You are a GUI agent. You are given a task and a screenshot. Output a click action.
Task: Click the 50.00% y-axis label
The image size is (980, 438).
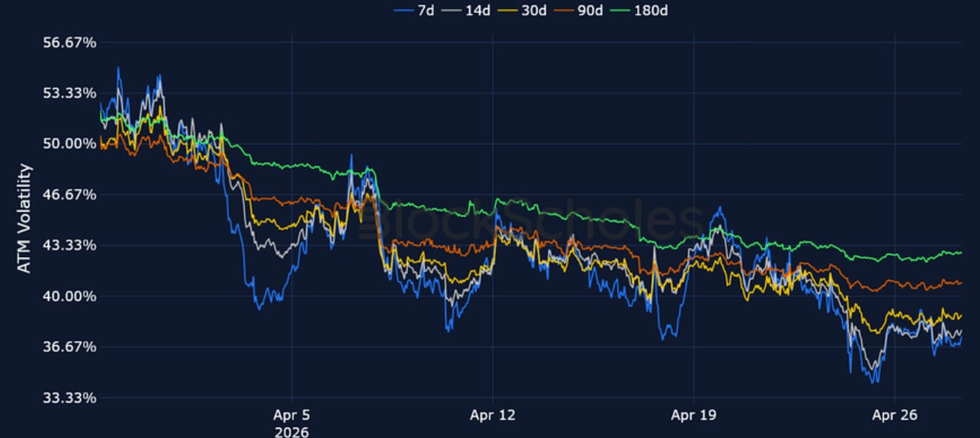(x=68, y=144)
